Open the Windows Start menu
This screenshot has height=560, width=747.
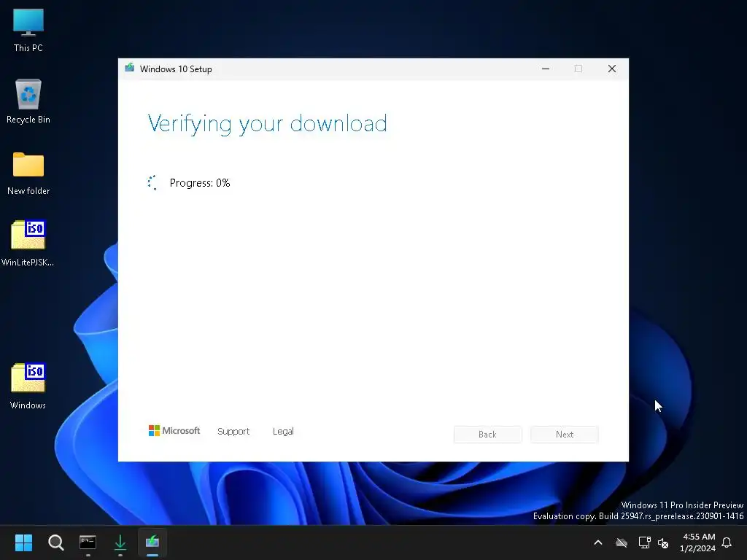click(x=23, y=542)
